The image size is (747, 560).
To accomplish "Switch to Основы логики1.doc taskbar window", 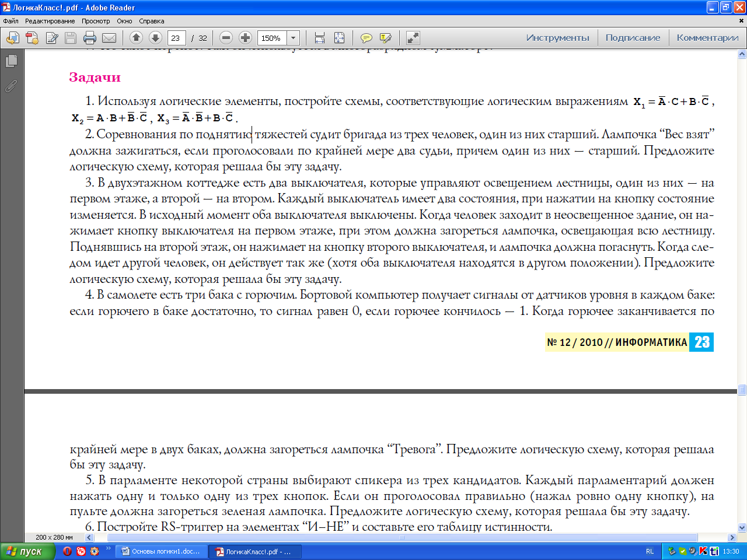I will (162, 551).
